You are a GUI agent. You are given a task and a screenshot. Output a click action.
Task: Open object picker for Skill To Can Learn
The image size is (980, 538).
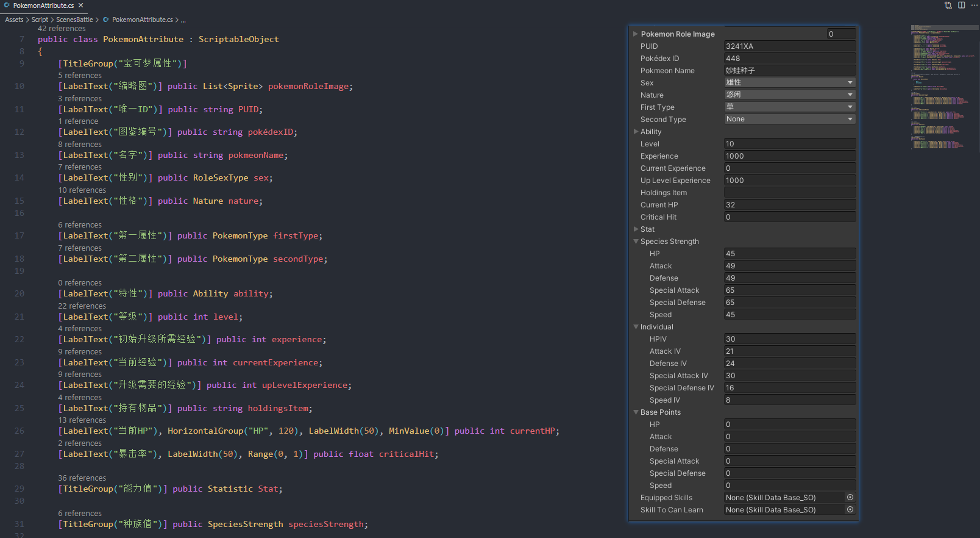point(850,510)
